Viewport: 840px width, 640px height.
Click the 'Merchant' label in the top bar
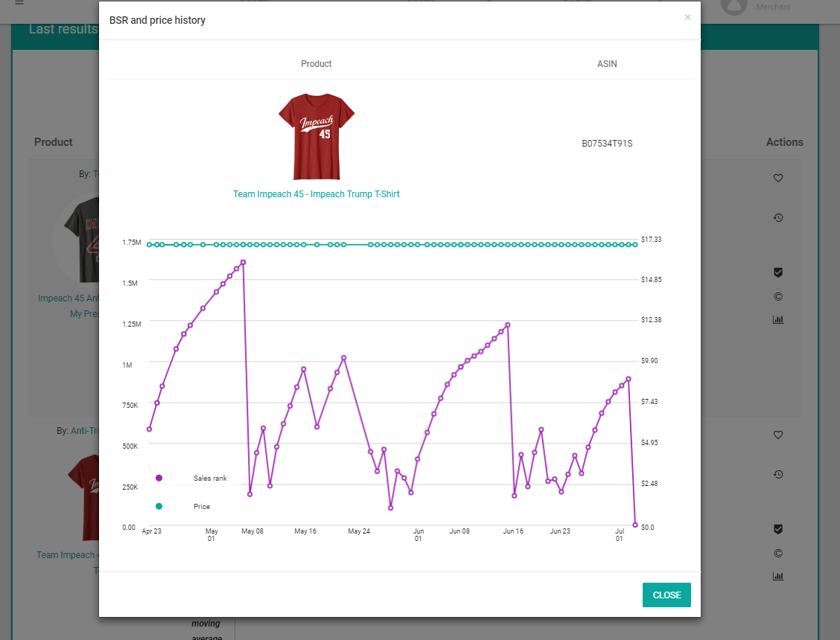tap(773, 7)
